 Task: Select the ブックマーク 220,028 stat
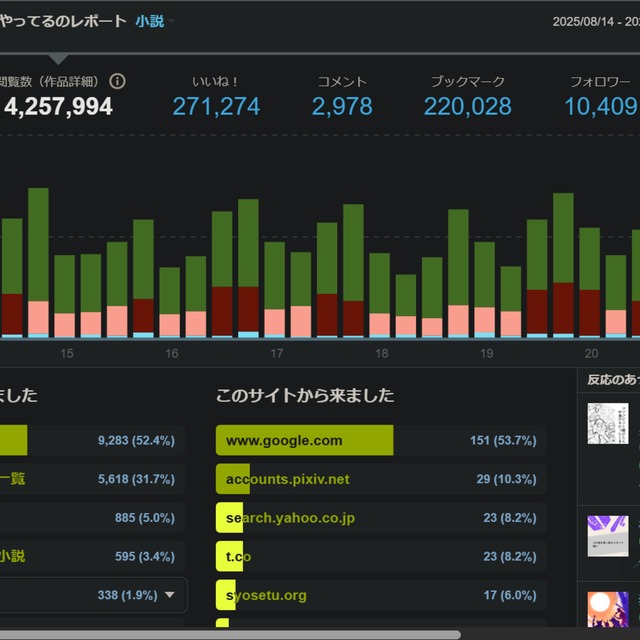467,97
